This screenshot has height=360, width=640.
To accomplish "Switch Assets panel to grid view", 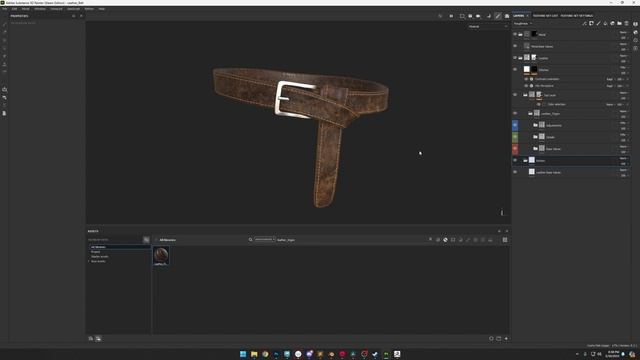I will (505, 240).
